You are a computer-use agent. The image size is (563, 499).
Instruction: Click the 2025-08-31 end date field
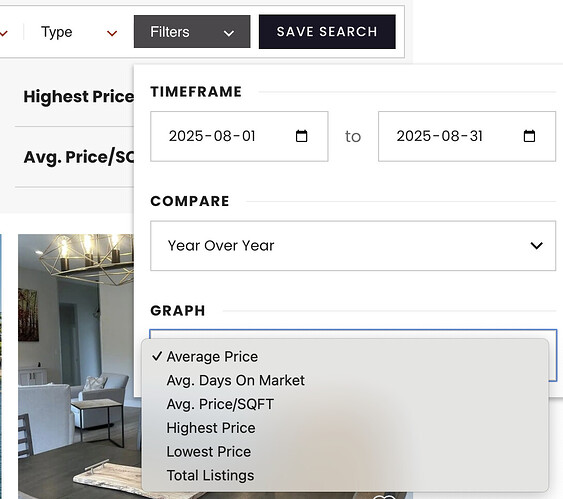pos(467,136)
